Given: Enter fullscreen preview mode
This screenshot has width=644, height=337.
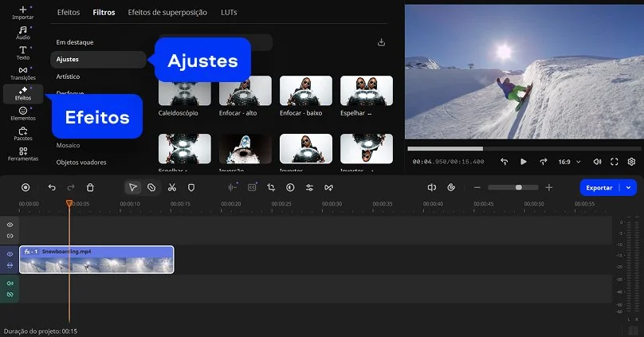Looking at the screenshot, I should click(x=615, y=162).
